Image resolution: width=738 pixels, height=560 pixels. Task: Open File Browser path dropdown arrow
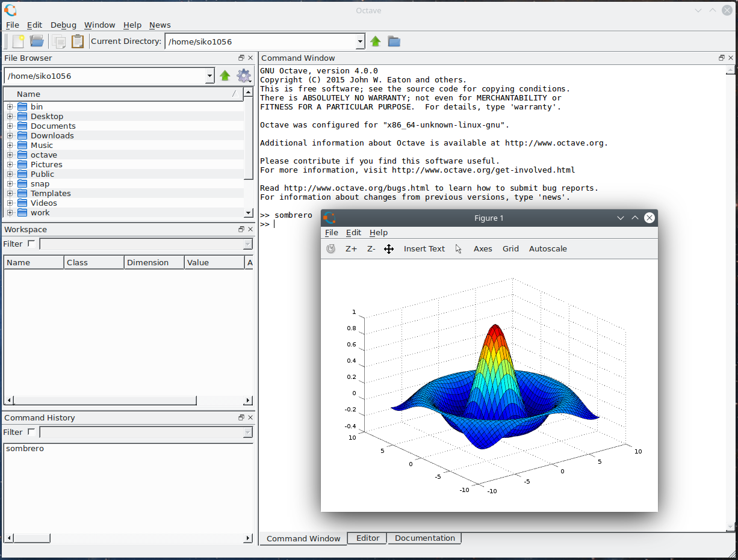tap(210, 76)
